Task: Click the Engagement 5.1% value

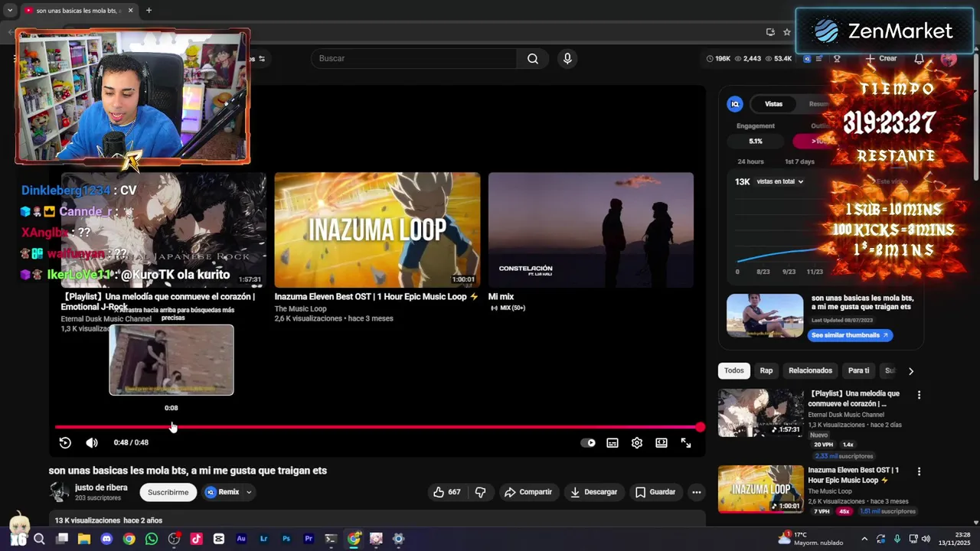Action: (756, 142)
